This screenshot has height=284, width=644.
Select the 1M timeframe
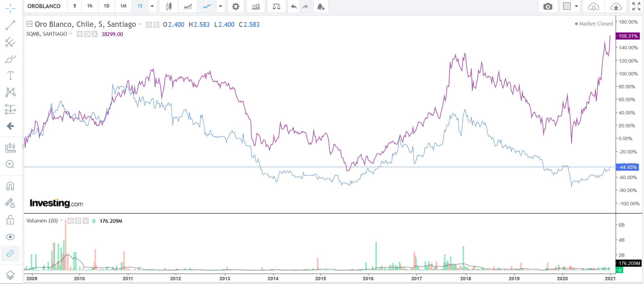[x=123, y=6]
